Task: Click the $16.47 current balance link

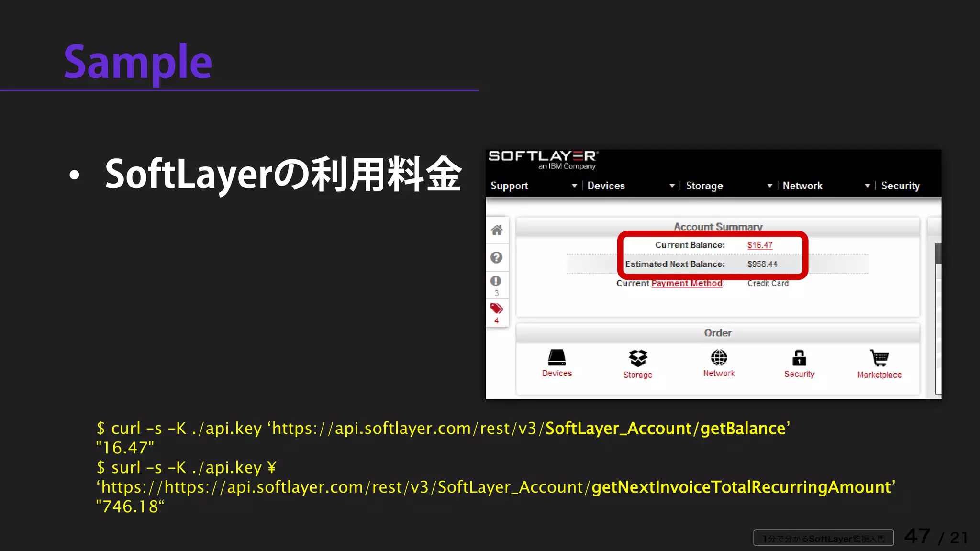Action: pyautogui.click(x=760, y=245)
